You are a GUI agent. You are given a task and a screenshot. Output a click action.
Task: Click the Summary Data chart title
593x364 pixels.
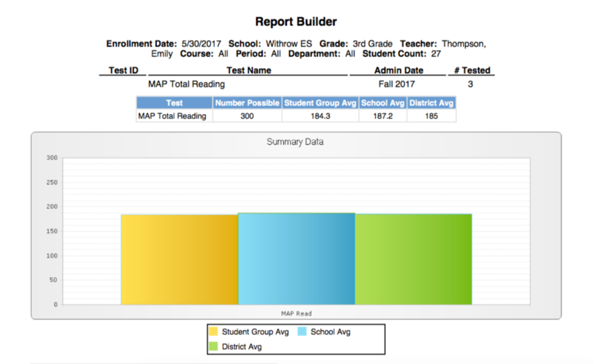295,142
